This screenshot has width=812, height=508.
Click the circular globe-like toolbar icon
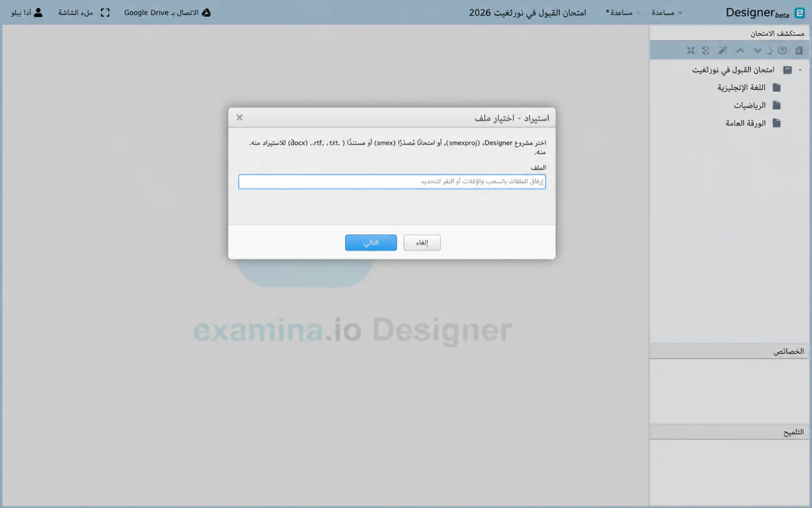point(706,50)
